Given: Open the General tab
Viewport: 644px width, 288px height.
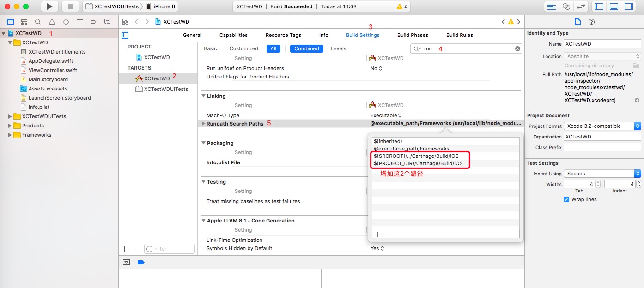Looking at the screenshot, I should [x=192, y=35].
